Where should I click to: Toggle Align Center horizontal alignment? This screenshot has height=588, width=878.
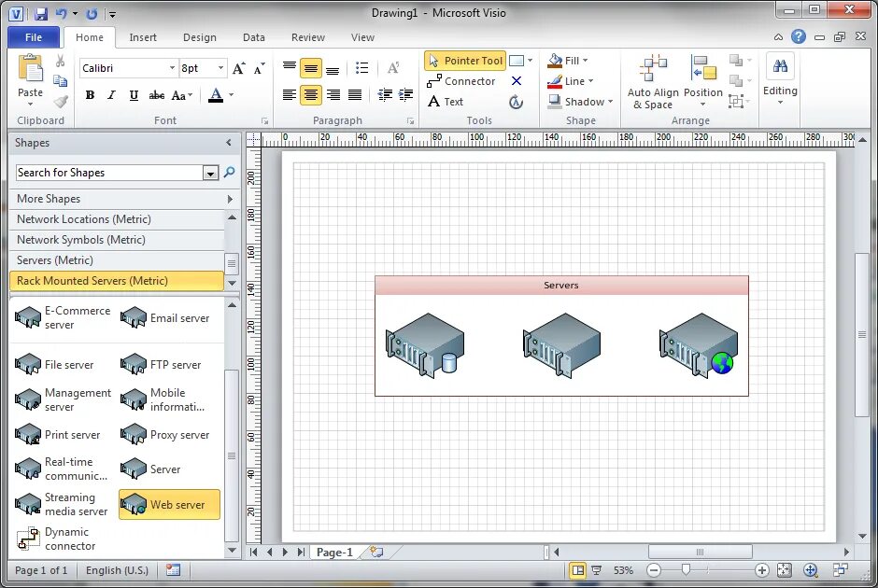pos(311,94)
